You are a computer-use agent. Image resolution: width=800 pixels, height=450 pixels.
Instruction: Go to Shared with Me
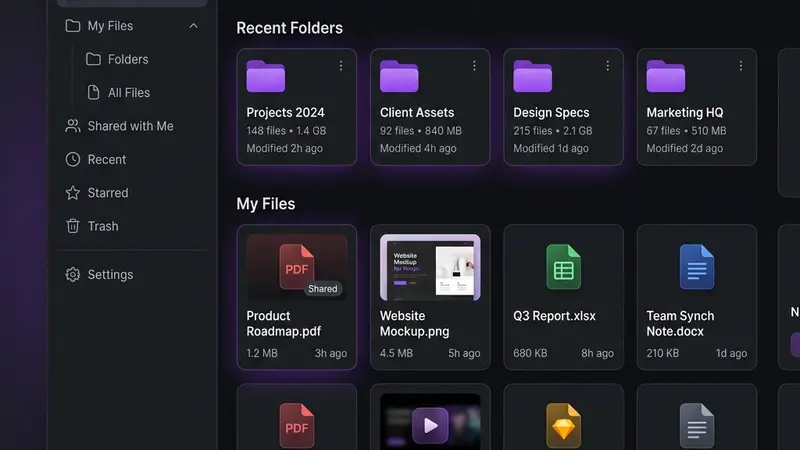tap(132, 126)
